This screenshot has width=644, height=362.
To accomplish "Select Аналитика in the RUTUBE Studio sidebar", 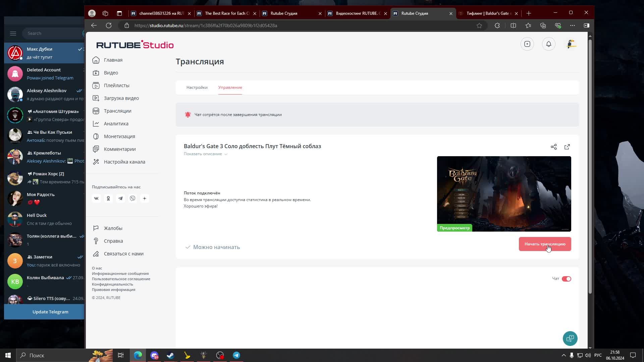I will point(116,123).
